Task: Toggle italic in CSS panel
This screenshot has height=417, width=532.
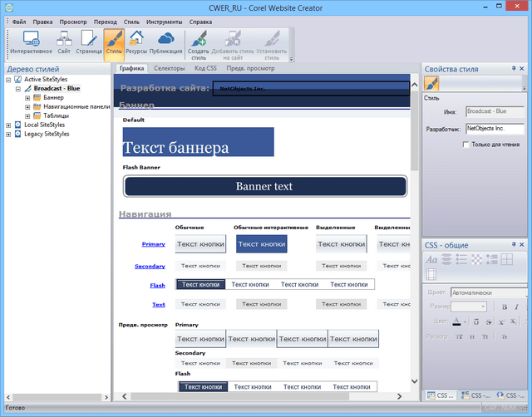Action: [x=516, y=307]
